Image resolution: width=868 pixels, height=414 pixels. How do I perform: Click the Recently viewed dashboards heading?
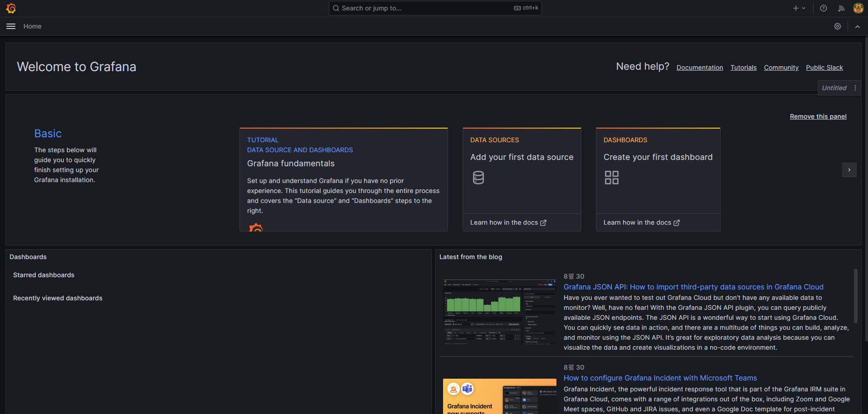click(58, 298)
